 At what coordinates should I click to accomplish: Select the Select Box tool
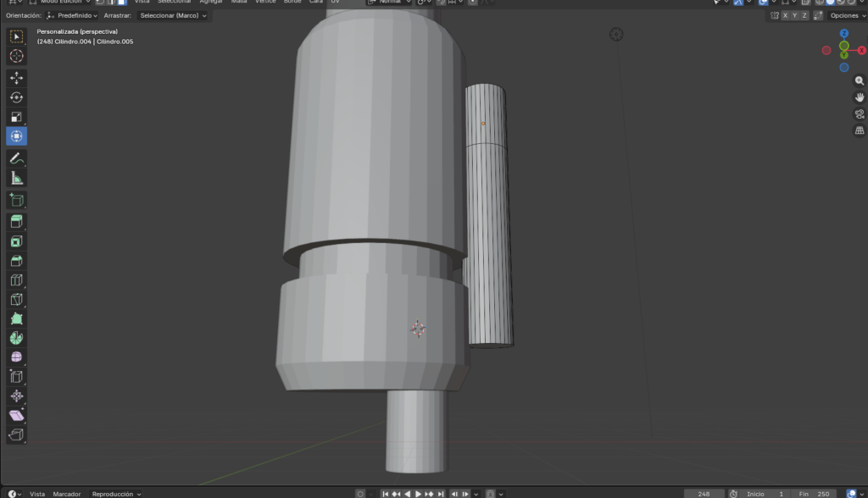click(17, 36)
